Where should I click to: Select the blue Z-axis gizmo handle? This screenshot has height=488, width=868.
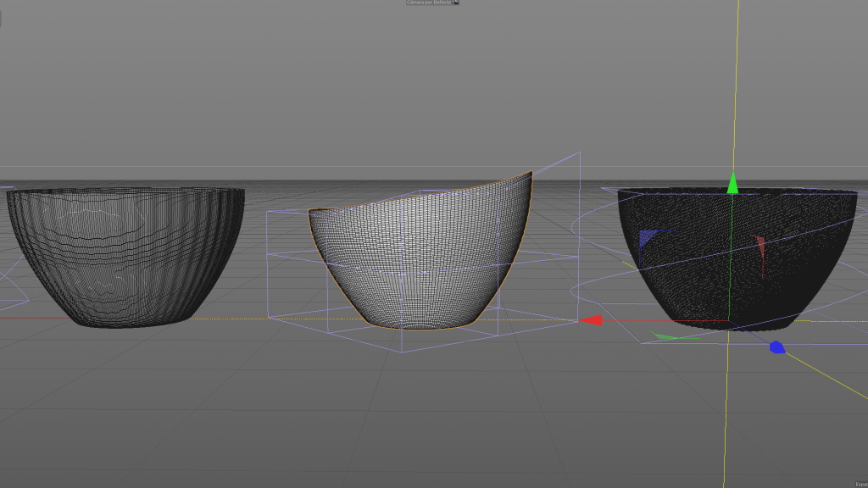[x=776, y=347]
